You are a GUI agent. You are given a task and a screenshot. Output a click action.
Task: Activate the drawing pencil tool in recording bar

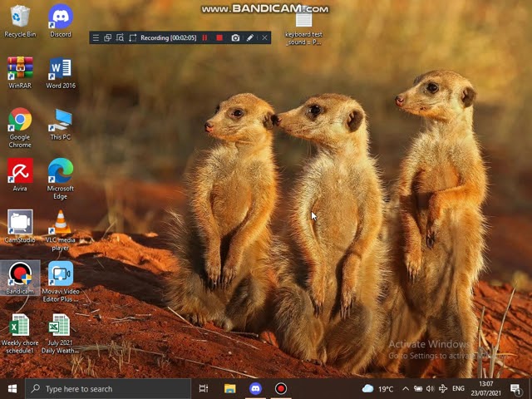click(x=250, y=37)
